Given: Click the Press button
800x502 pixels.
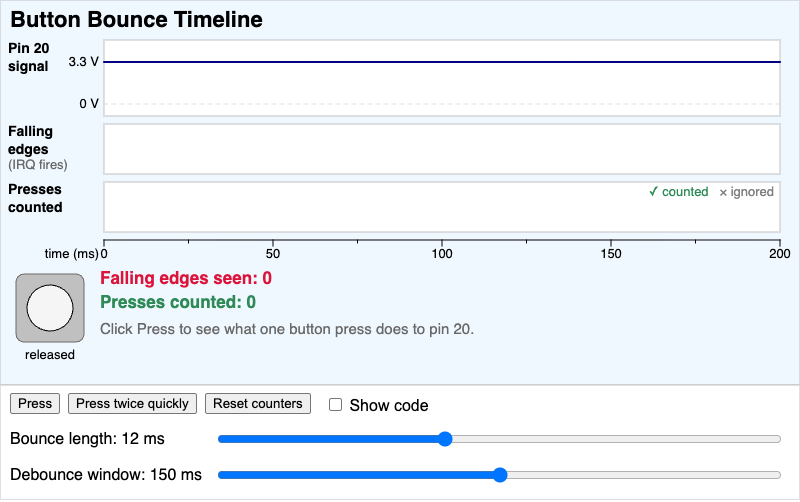Looking at the screenshot, I should pos(35,404).
